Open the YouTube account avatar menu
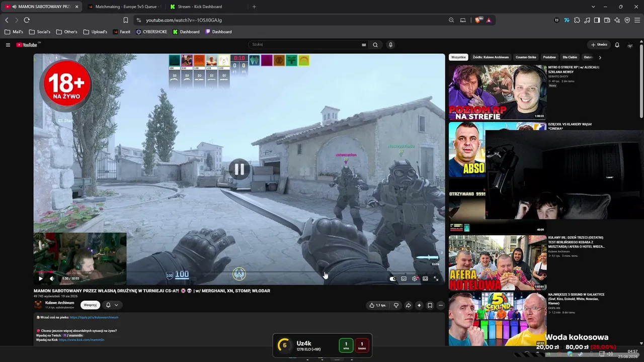The height and width of the screenshot is (362, 644). point(630,45)
